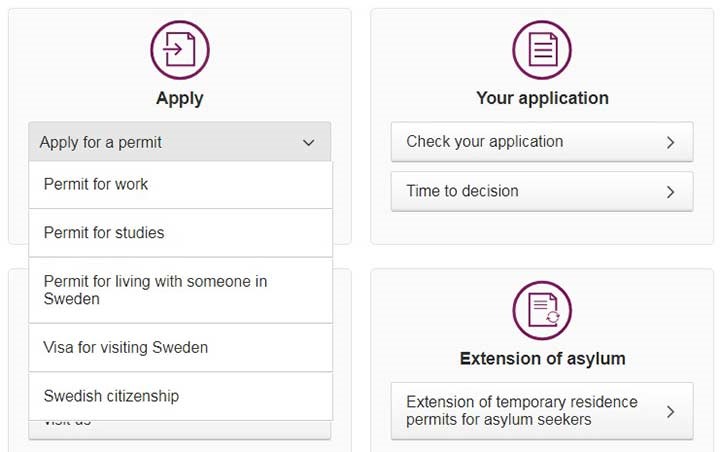This screenshot has width=720, height=452.
Task: Open Check your application
Action: (x=542, y=142)
